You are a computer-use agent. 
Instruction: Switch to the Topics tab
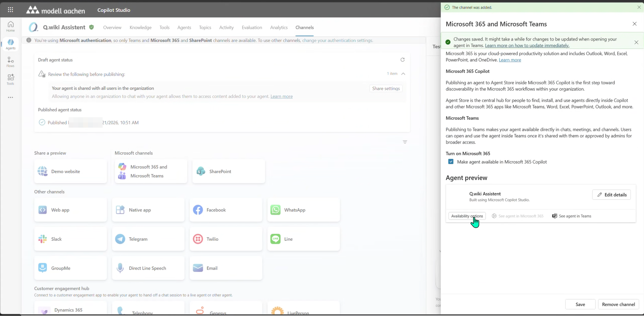point(205,27)
